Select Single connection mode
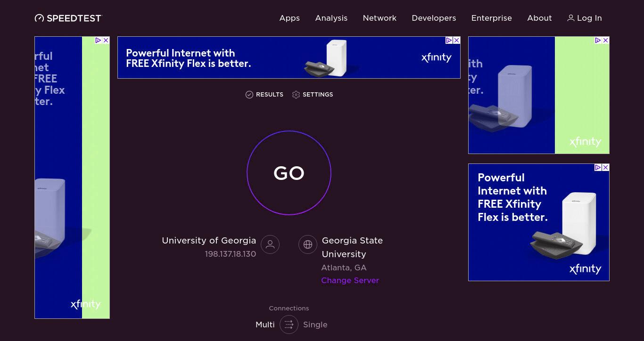The width and height of the screenshot is (644, 341). 315,325
